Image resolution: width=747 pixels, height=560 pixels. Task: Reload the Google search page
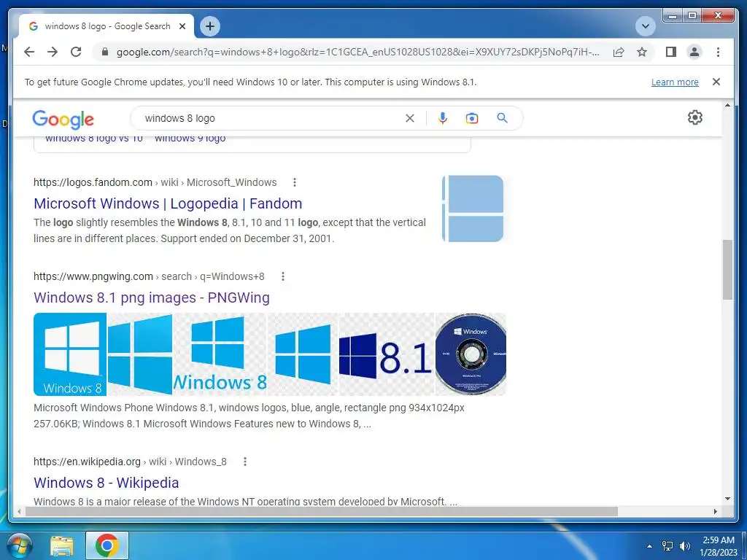pos(76,52)
